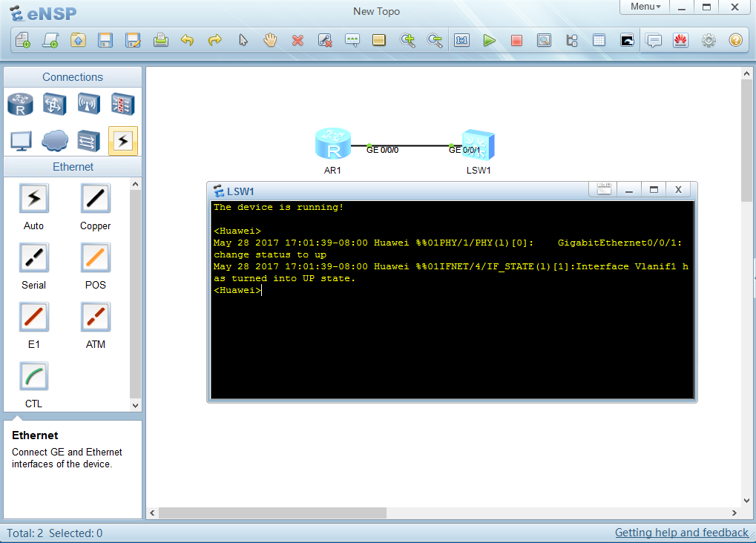Viewport: 756px width, 543px height.
Task: Reset view with the 1:1 icon
Action: pos(462,40)
